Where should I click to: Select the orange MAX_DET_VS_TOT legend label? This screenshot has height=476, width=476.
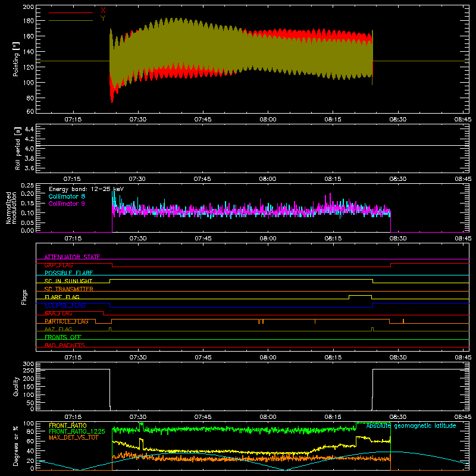point(73,437)
